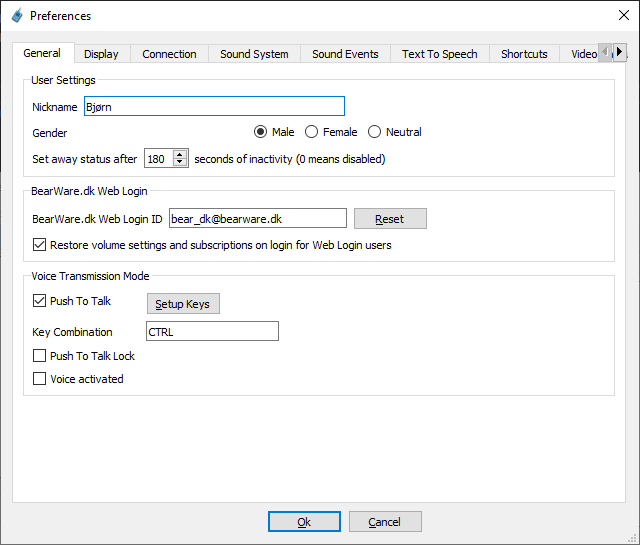
Task: Choose the Neutral gender radio button
Action: (375, 132)
